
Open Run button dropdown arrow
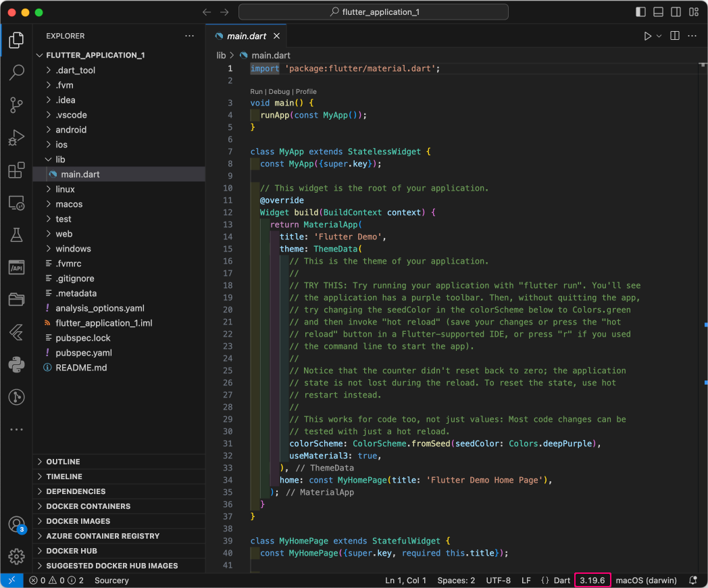[659, 36]
